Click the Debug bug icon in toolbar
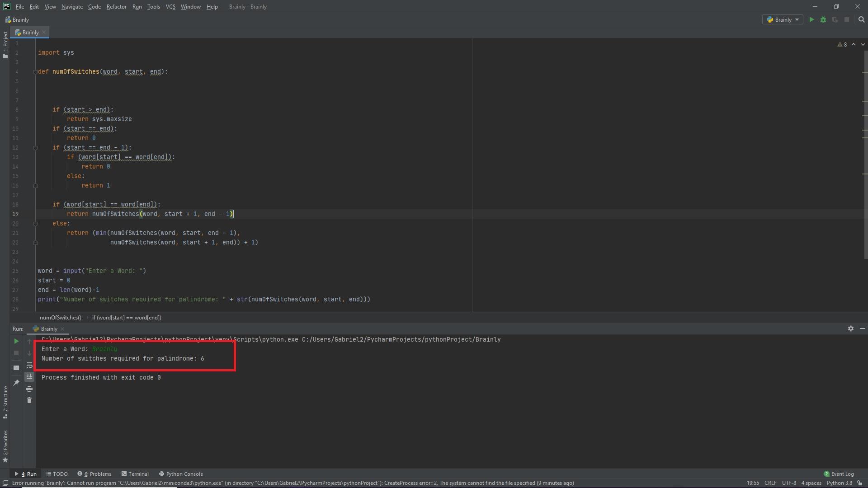The height and width of the screenshot is (488, 868). coord(823,20)
